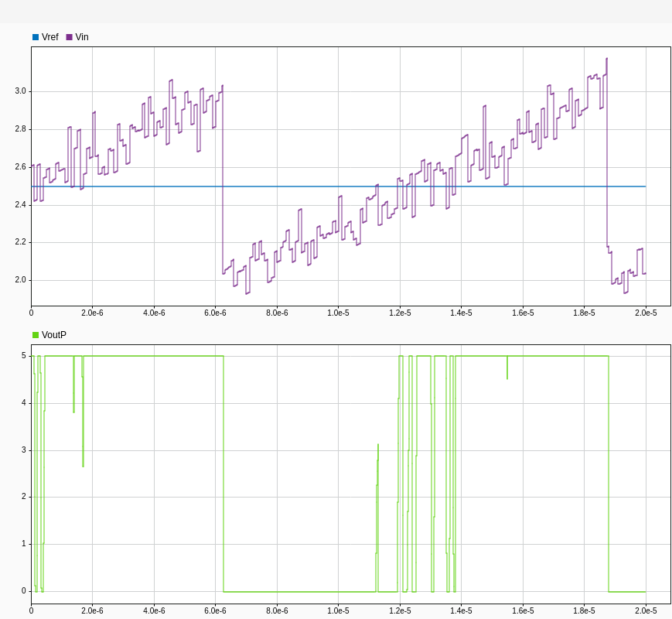Click the VoutP falling edge near 1.88e-5
This screenshot has width=672, height=619.
pyautogui.click(x=609, y=474)
